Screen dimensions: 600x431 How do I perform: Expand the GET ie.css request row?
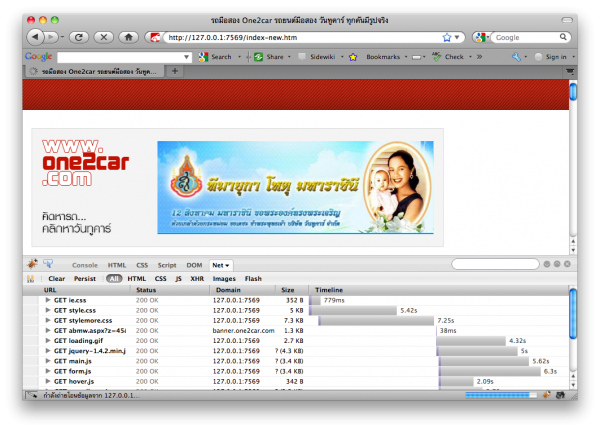tap(48, 300)
